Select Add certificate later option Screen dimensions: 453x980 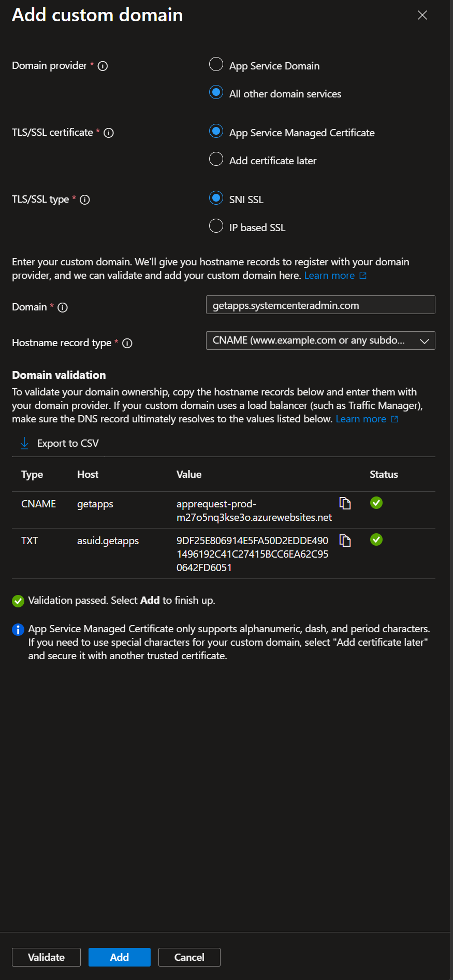click(x=216, y=159)
